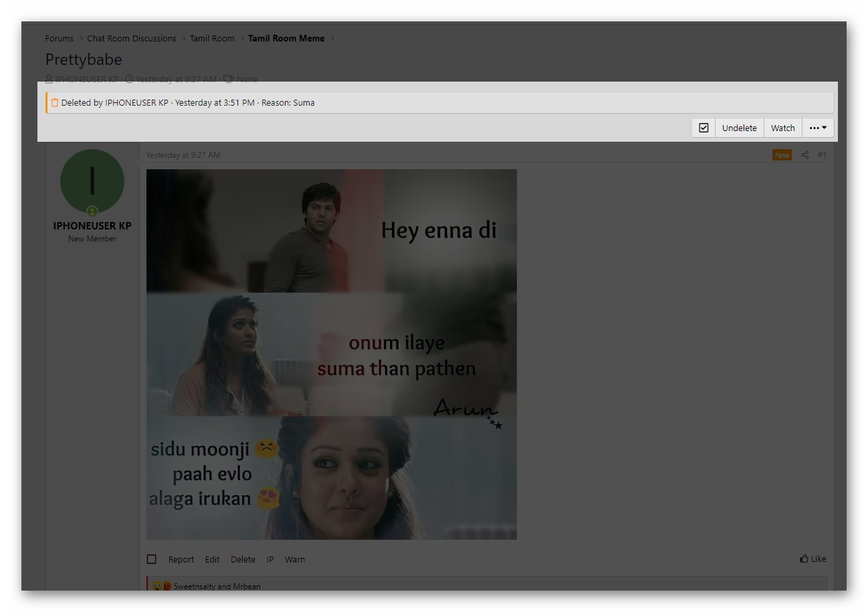Open post permalink #1

[822, 155]
